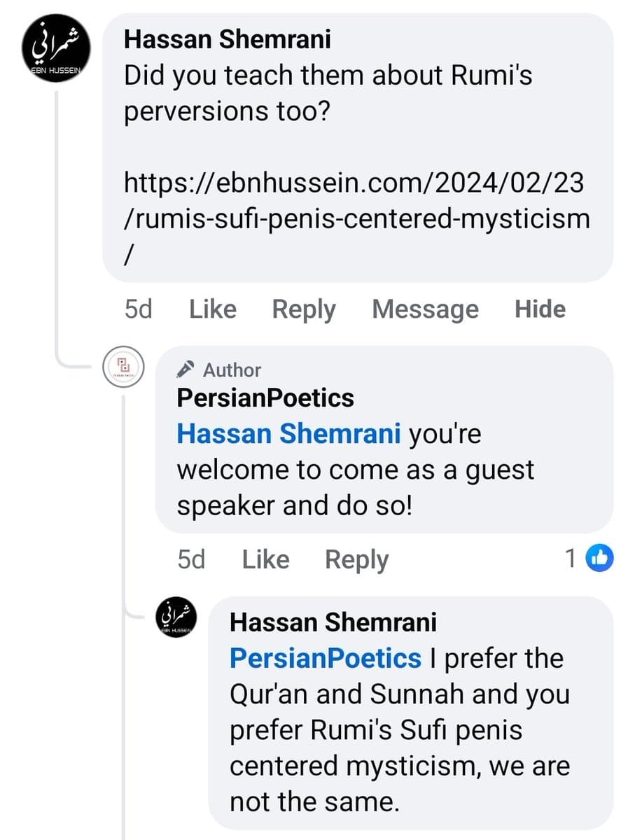Open the blue Hassan Shemrani mention
The image size is (635, 840).
point(288,434)
